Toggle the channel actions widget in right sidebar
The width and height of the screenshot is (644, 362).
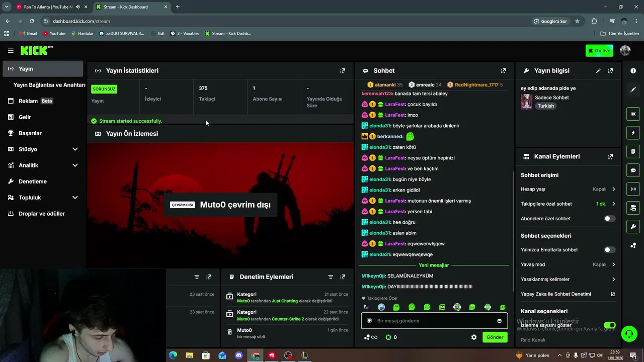pyautogui.click(x=633, y=208)
